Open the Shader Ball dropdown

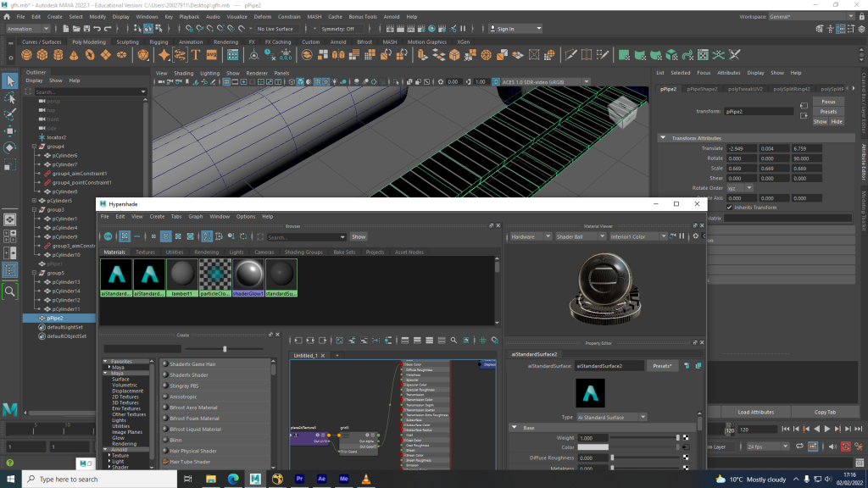580,237
